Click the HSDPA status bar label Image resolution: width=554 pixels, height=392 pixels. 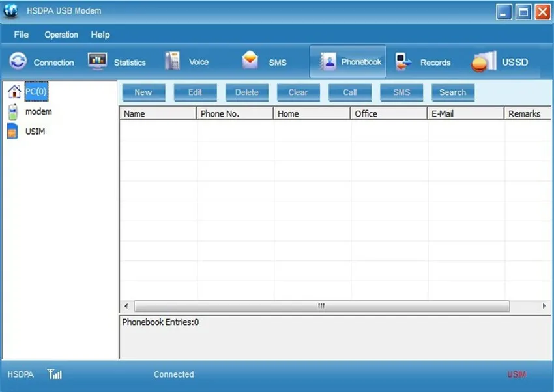[20, 374]
